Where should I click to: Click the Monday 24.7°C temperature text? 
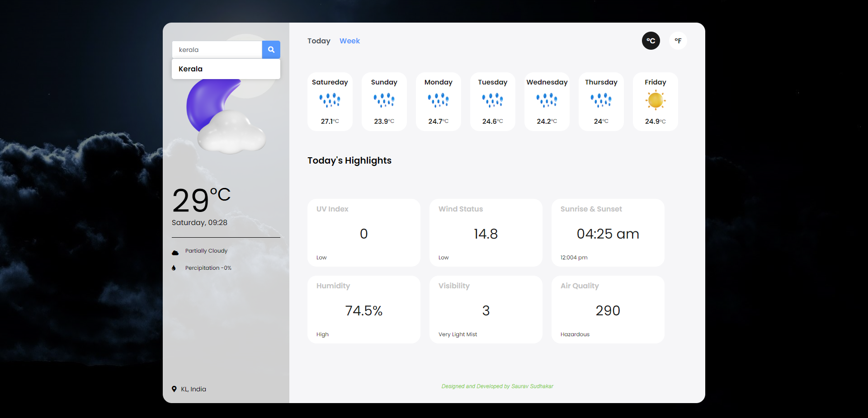coord(439,121)
